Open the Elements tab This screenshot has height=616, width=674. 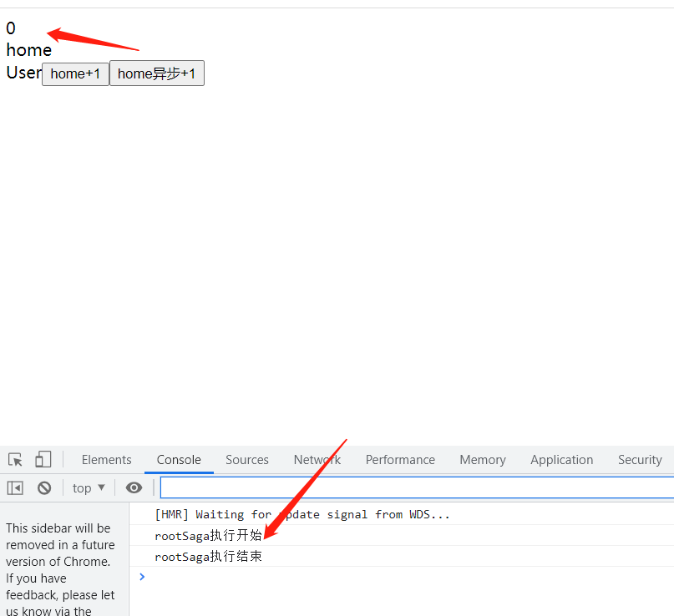click(107, 460)
